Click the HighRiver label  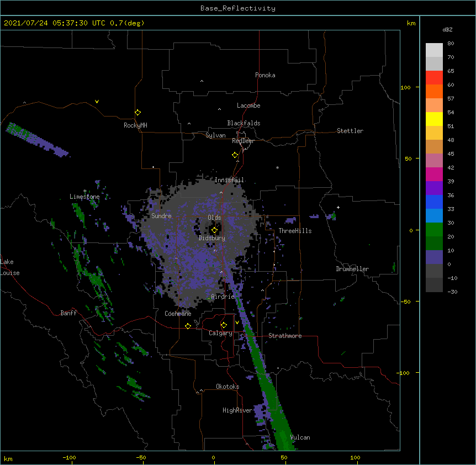pyautogui.click(x=237, y=410)
